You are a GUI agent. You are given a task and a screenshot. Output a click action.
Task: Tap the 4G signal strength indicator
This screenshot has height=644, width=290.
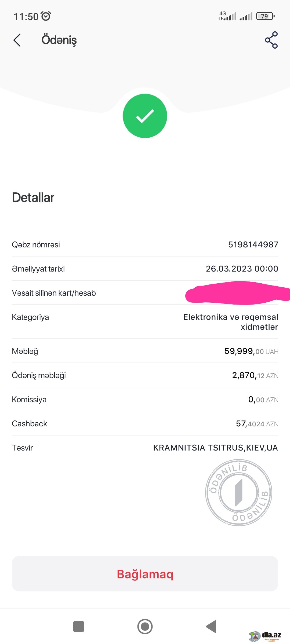click(x=227, y=16)
